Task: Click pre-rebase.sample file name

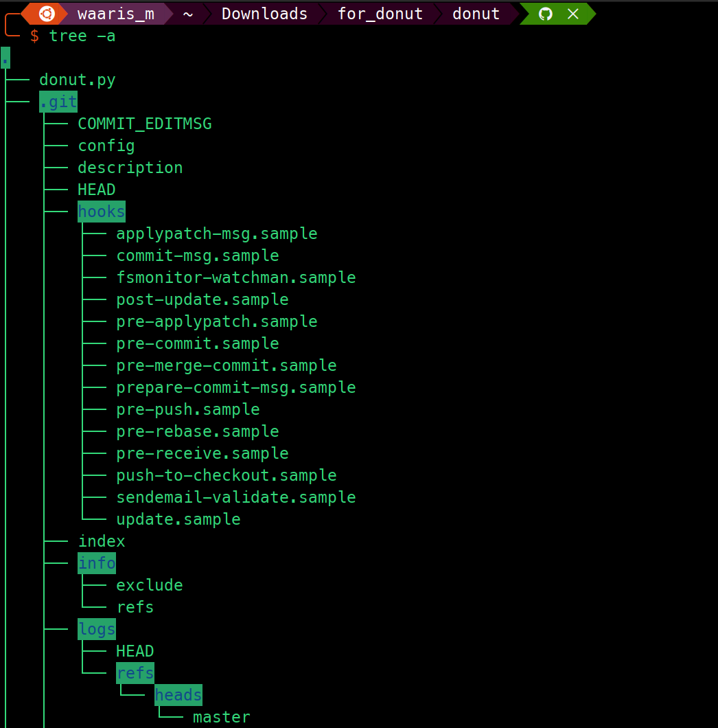Action: (x=198, y=431)
